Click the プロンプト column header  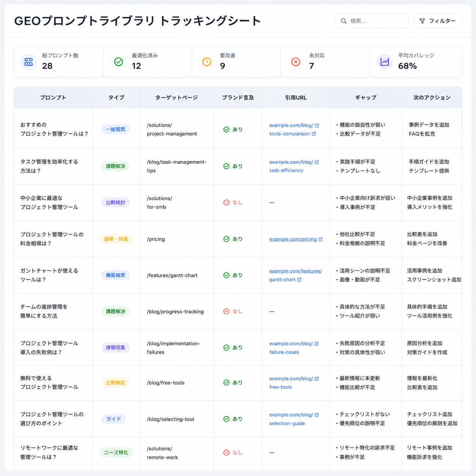pyautogui.click(x=54, y=98)
